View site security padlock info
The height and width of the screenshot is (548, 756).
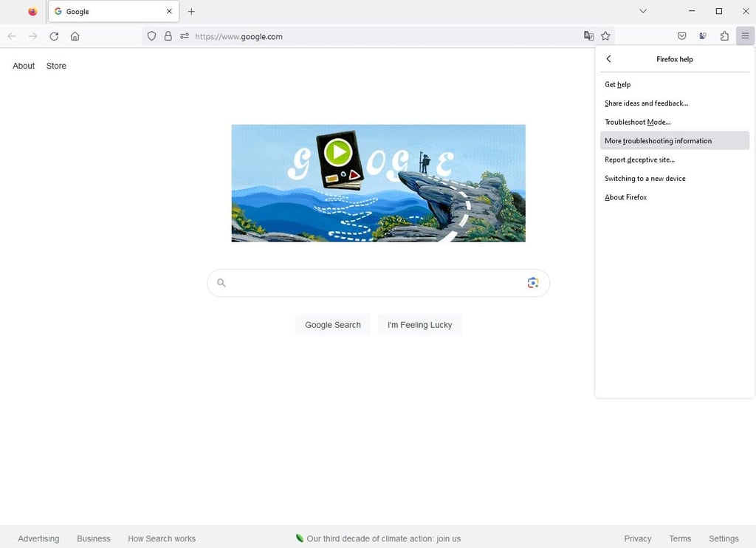pos(168,36)
